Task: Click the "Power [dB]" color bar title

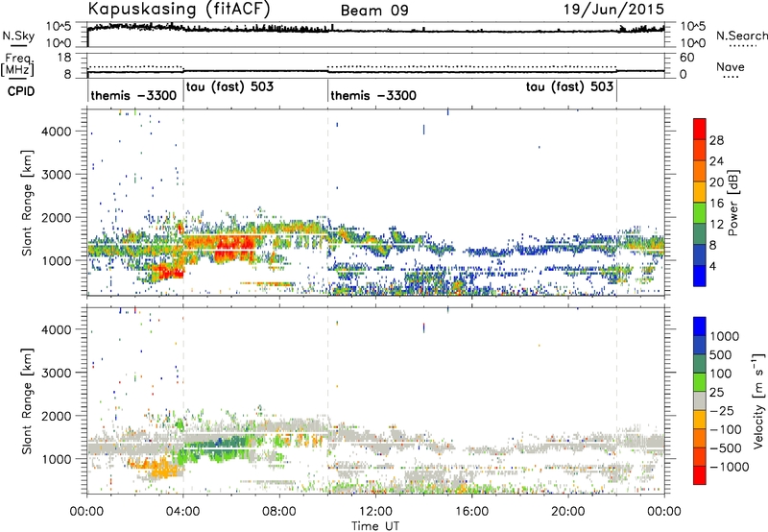Action: (x=733, y=203)
